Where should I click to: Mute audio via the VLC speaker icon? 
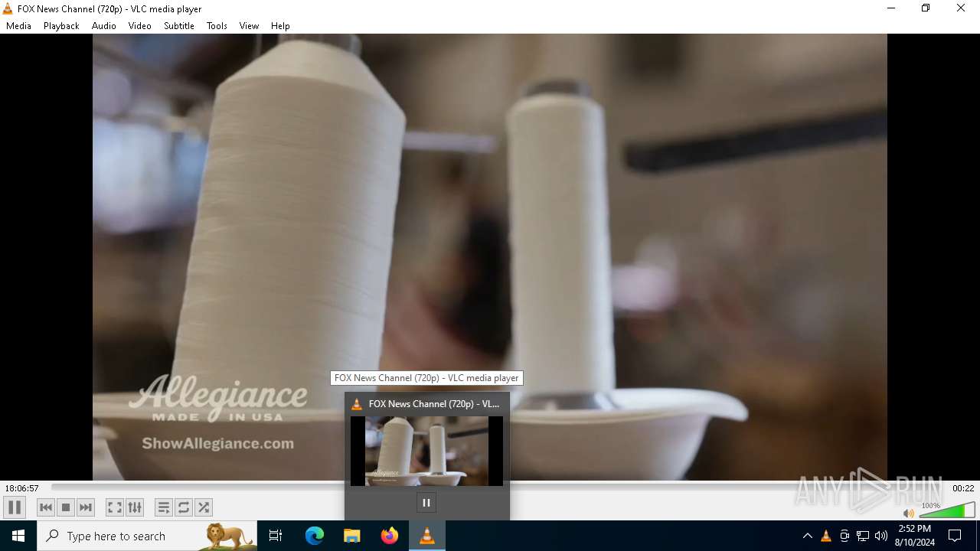click(x=908, y=514)
